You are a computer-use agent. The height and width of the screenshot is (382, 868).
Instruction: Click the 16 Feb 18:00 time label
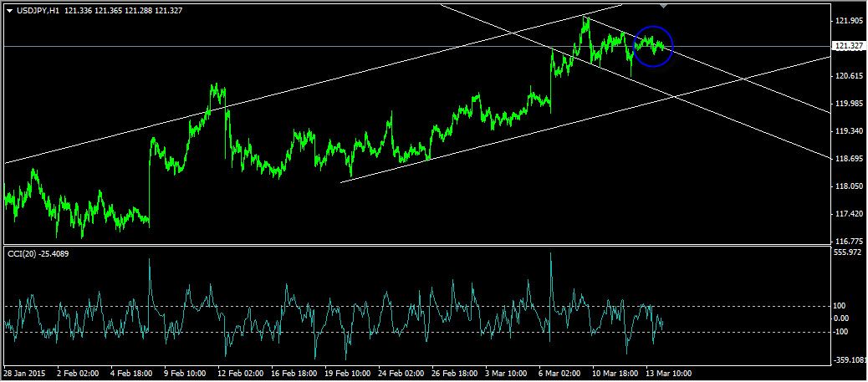(x=296, y=373)
